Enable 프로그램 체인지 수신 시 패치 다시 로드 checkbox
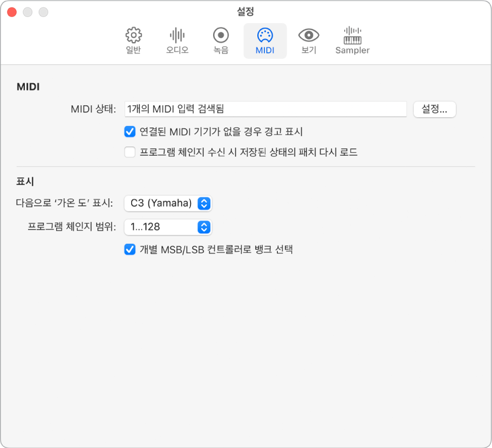This screenshot has height=448, width=492. coord(129,152)
